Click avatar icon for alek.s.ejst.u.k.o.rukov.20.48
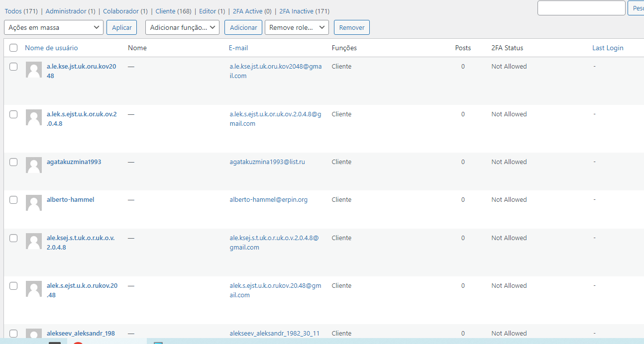Screen dimensions: 644x344 click(34, 289)
